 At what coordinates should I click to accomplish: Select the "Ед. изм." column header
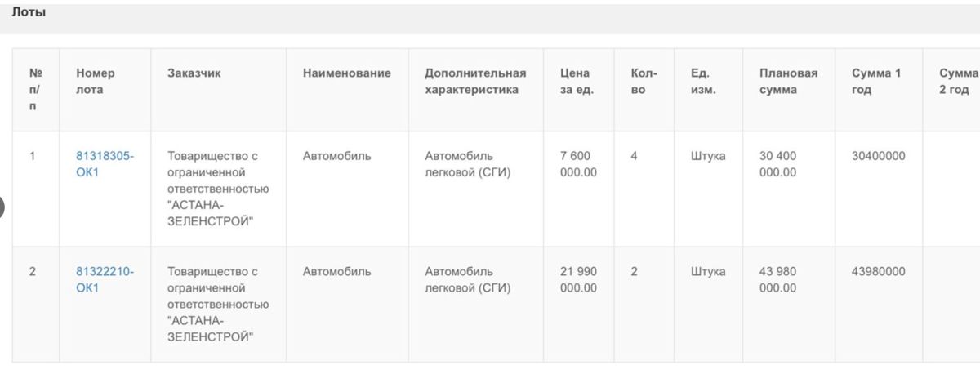click(x=703, y=82)
